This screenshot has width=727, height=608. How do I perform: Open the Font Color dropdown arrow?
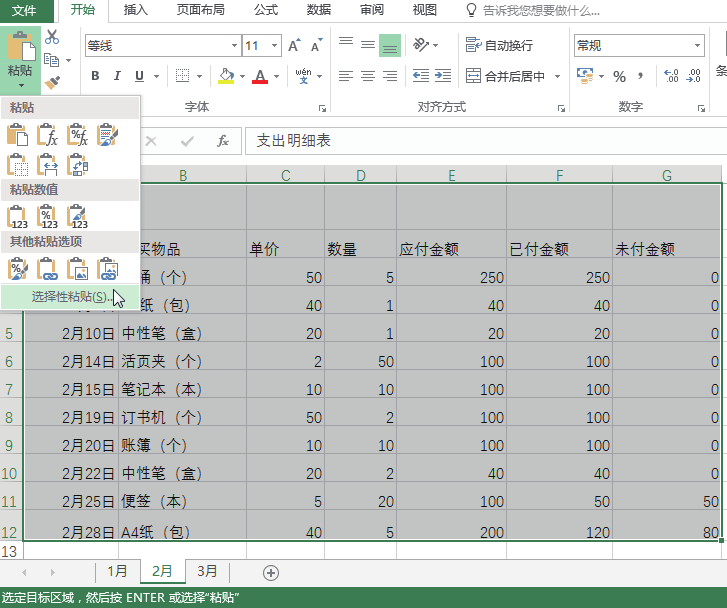tap(276, 76)
